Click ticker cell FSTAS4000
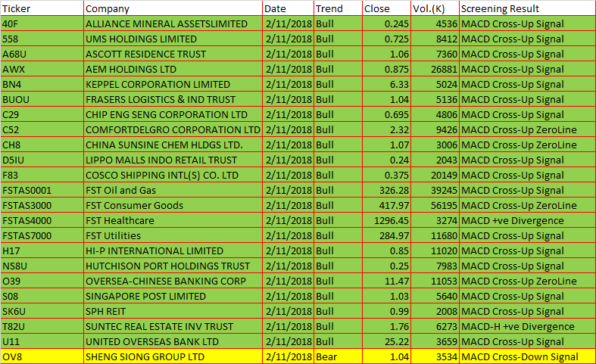The height and width of the screenshot is (364, 596). [x=42, y=220]
